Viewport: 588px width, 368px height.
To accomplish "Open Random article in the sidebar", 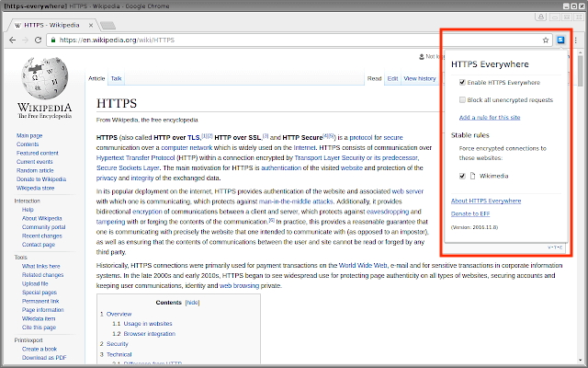I will (36, 170).
